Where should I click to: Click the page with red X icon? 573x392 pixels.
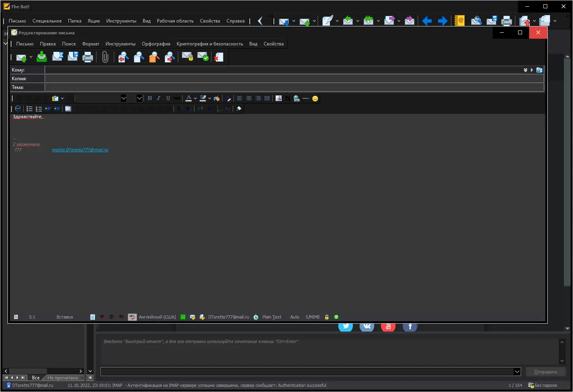coord(219,57)
